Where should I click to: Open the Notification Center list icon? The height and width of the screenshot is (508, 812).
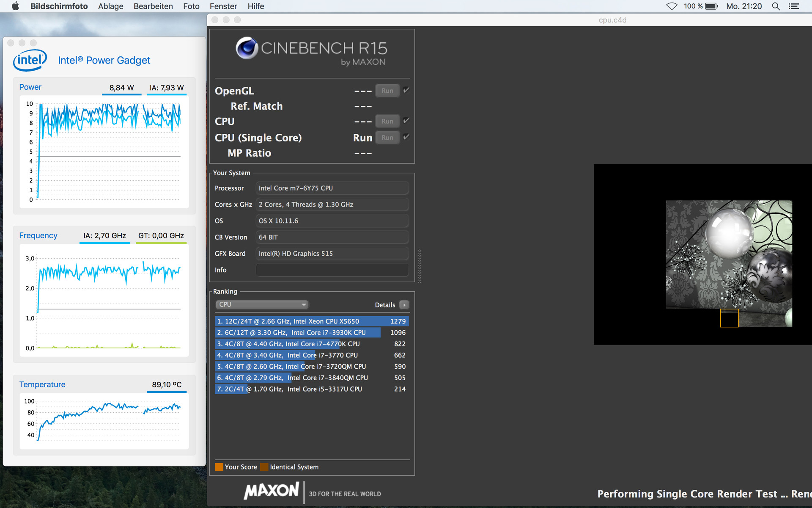point(794,6)
